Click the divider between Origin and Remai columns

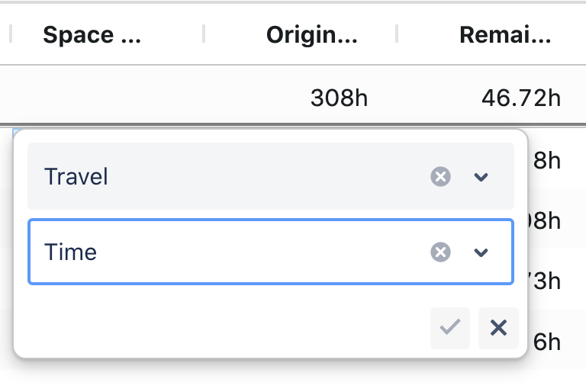coord(397,34)
